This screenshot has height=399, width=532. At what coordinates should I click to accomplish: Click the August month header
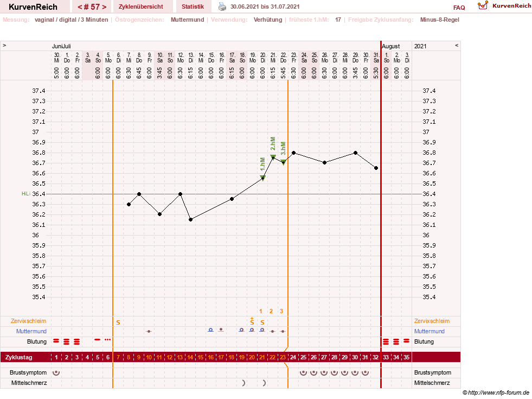391,46
